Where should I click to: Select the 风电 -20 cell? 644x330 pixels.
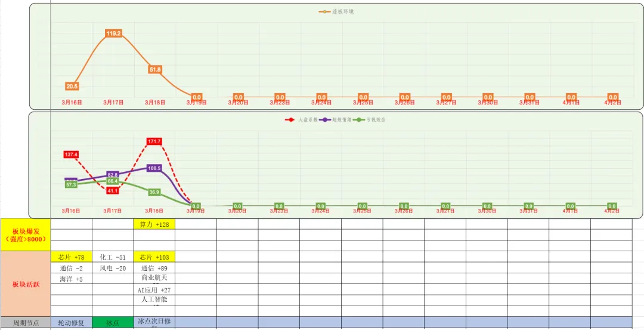(x=113, y=268)
